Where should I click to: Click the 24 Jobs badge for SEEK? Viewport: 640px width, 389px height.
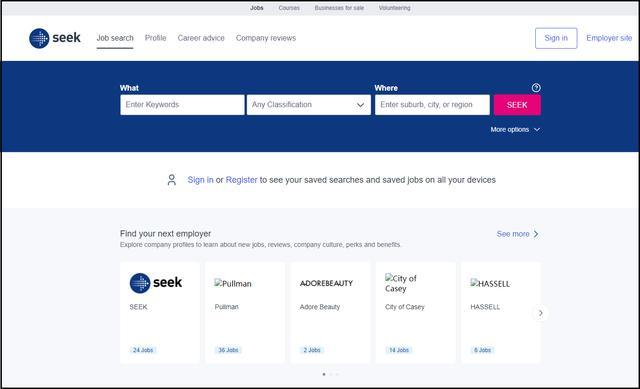click(143, 350)
